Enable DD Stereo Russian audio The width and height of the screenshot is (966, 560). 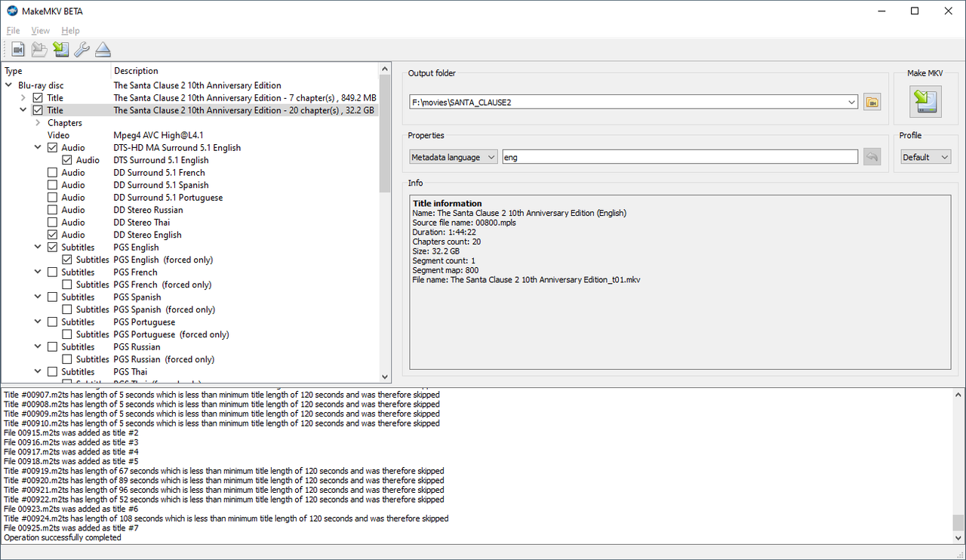pyautogui.click(x=52, y=210)
